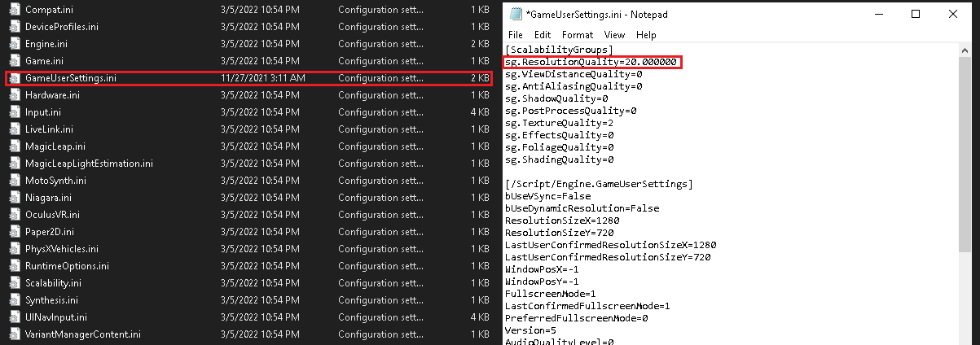Click the Input.ini file icon

point(14,112)
